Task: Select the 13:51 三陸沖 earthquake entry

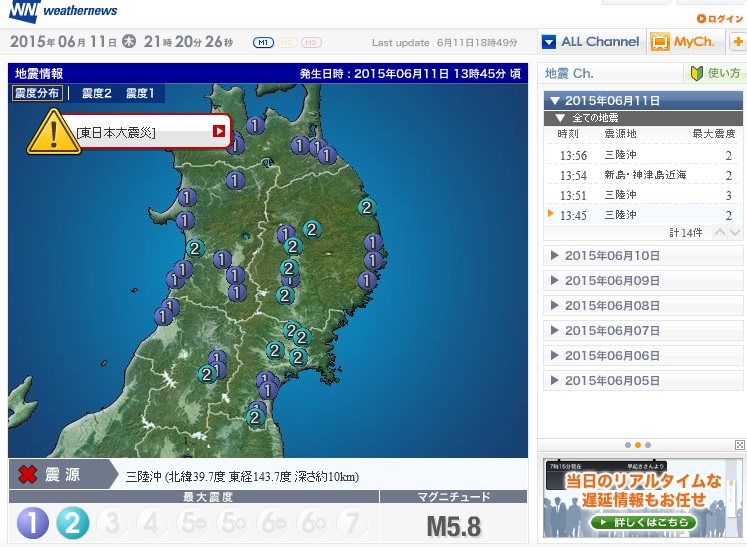Action: coord(640,195)
